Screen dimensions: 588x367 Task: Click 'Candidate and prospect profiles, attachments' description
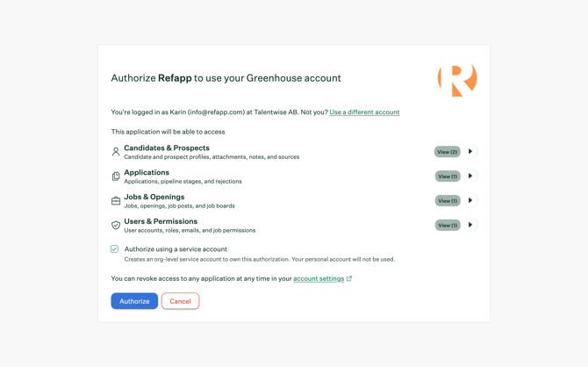[x=212, y=157]
